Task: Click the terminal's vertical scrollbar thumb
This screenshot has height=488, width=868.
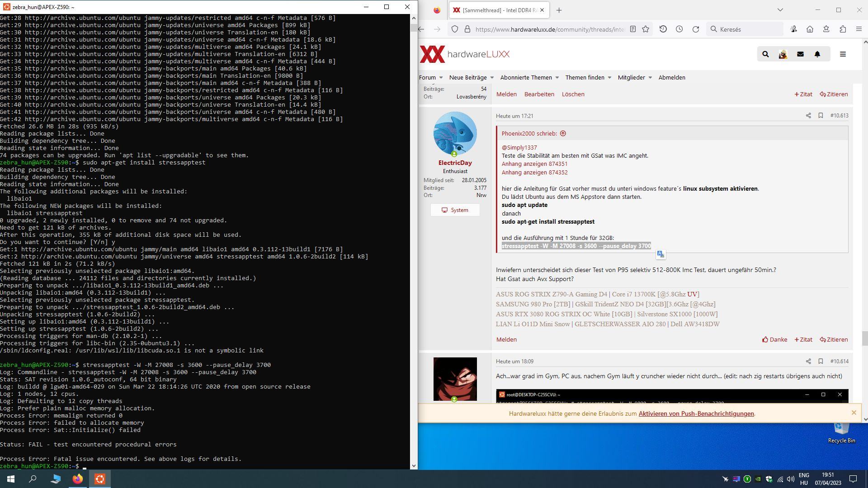Action: coord(414,28)
